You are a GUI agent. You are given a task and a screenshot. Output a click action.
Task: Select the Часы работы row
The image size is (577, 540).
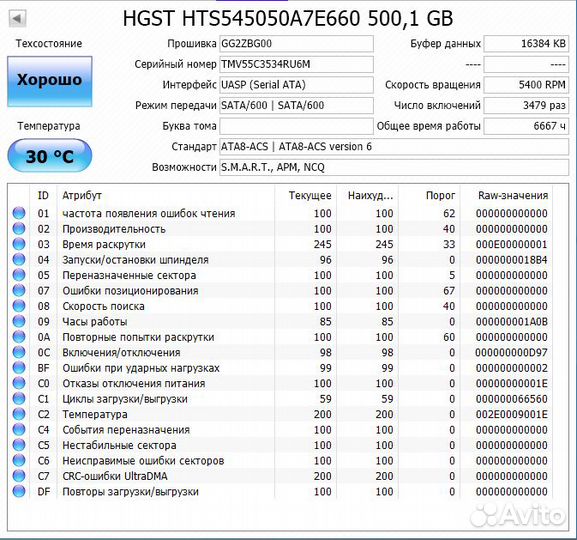coord(280,321)
